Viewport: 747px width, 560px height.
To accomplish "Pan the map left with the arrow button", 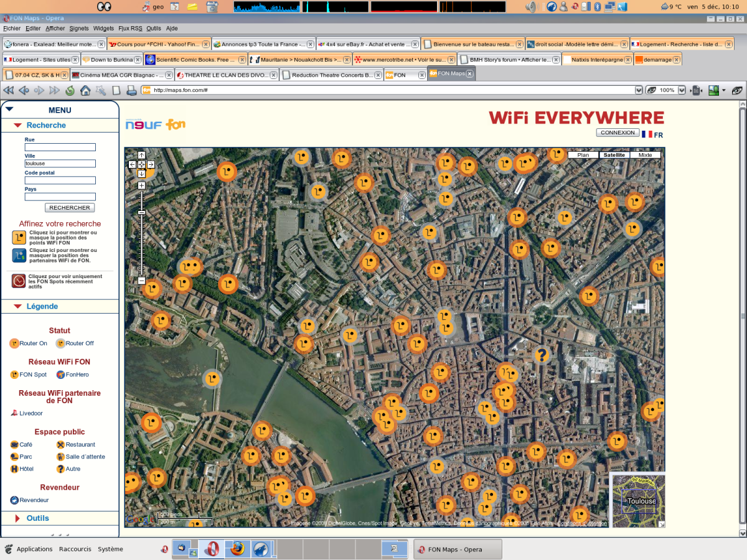I will (x=133, y=165).
